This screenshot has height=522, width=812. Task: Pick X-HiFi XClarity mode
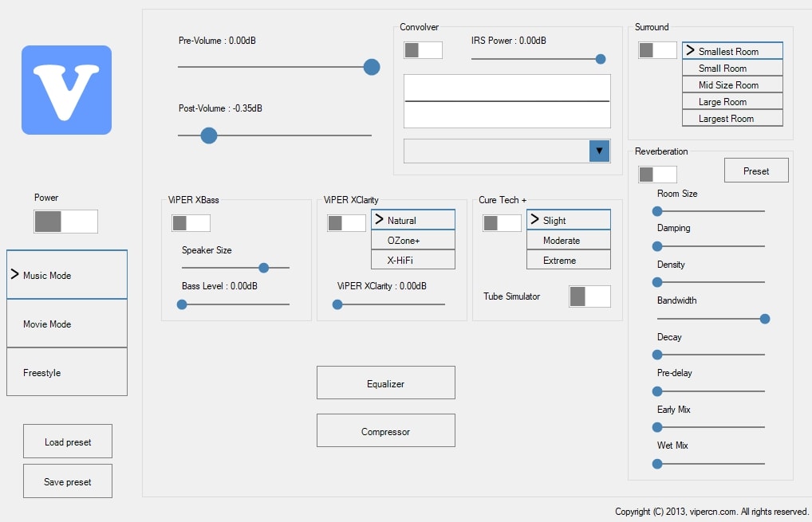(x=413, y=260)
